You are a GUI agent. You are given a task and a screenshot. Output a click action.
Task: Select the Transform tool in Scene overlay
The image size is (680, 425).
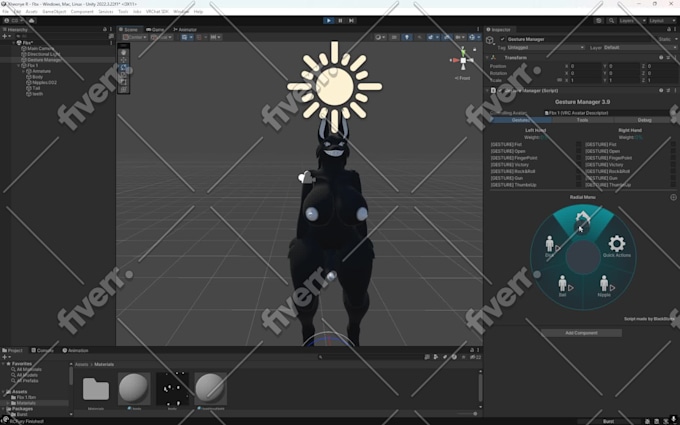click(x=124, y=89)
